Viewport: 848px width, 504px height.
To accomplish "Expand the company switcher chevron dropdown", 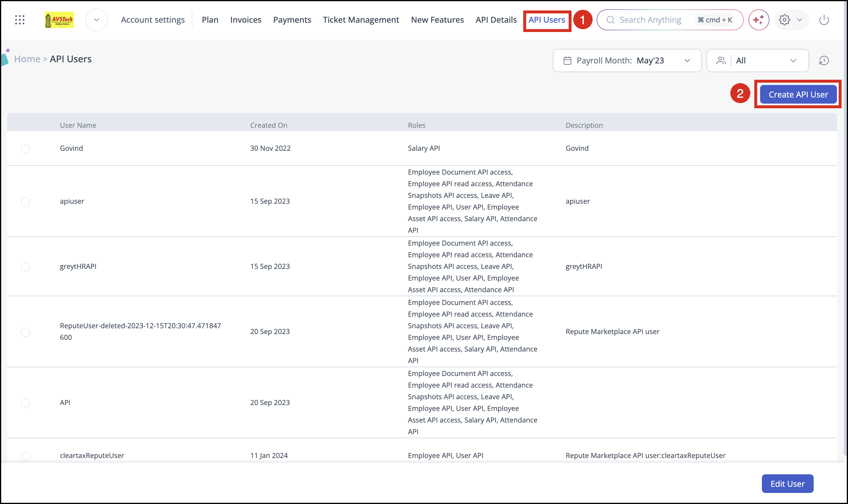I will pos(96,20).
